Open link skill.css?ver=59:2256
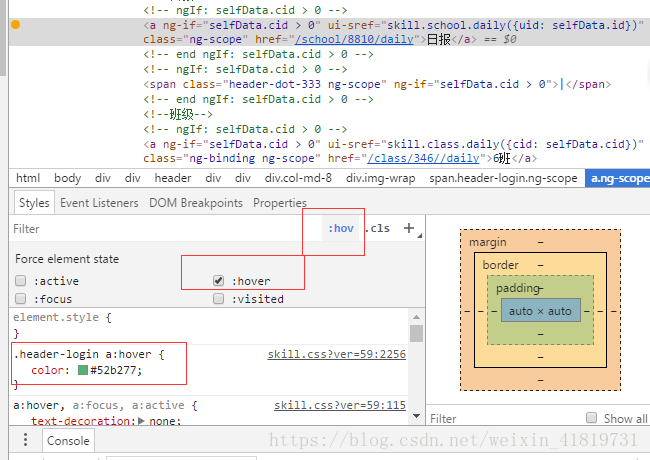Screen dimensions: 650x460 (x=337, y=354)
